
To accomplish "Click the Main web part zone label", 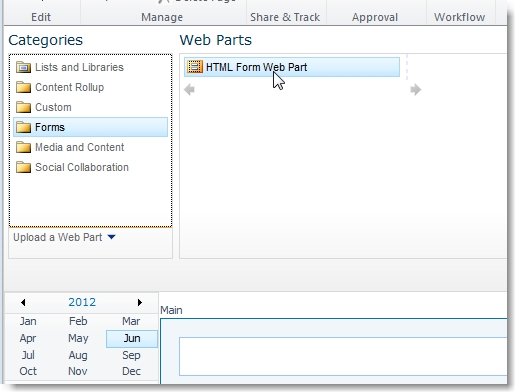I will point(171,310).
